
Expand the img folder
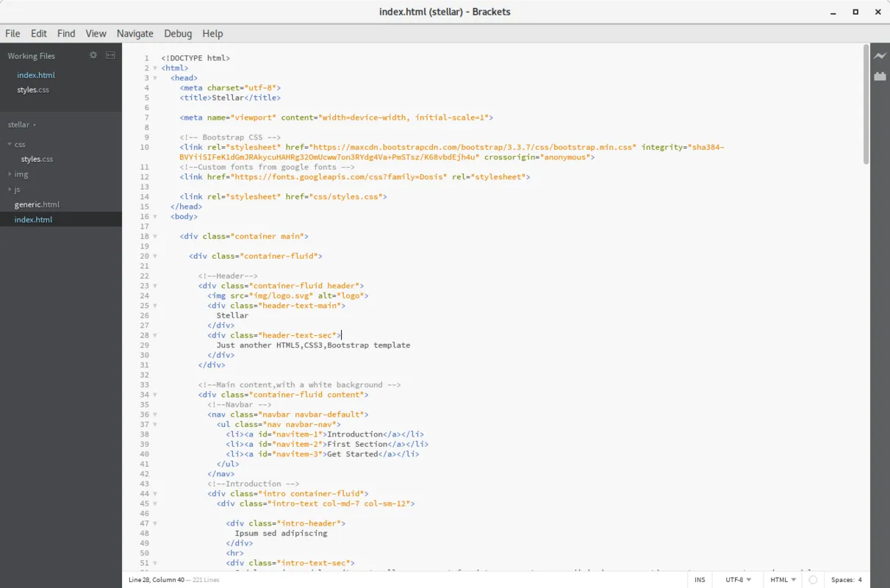10,175
